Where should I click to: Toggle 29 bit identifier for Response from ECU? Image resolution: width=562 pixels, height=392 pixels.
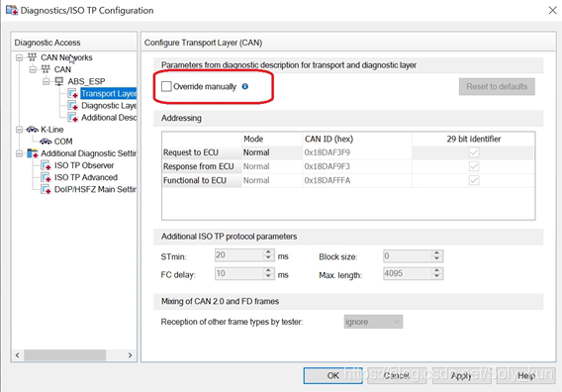click(474, 166)
